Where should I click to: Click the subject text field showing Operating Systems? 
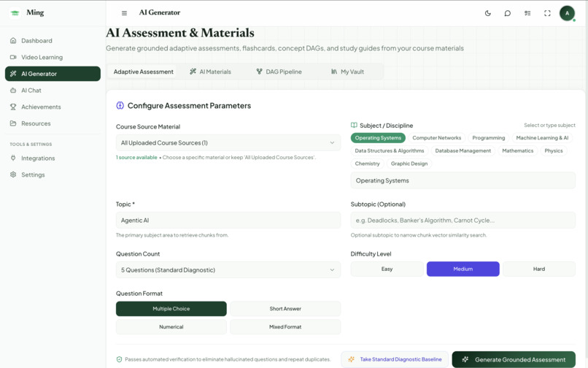pyautogui.click(x=463, y=180)
